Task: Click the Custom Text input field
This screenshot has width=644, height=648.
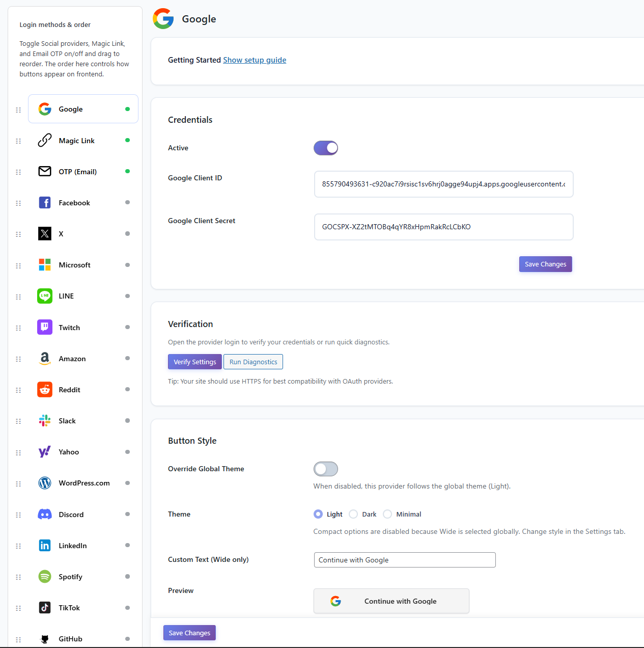Action: (x=405, y=560)
